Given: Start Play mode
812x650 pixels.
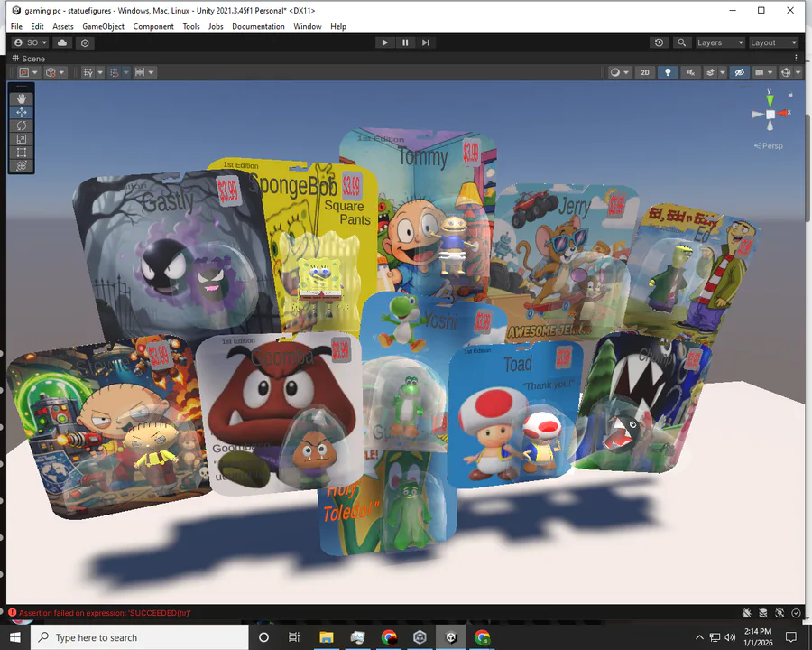Looking at the screenshot, I should pos(384,42).
